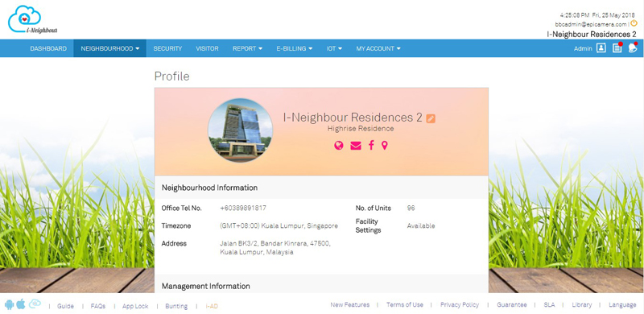Click the Admin label in navbar
Screen dimensions: 644x314
(583, 48)
